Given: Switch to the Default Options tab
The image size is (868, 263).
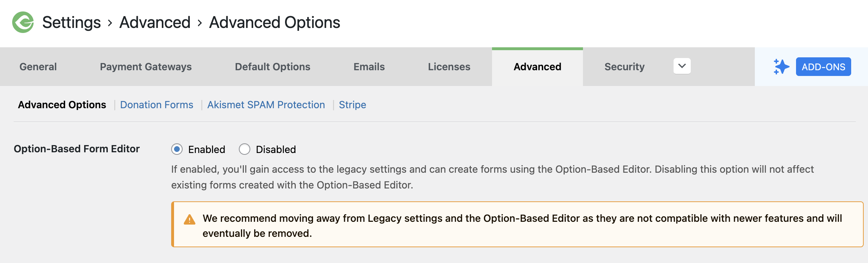Looking at the screenshot, I should 272,67.
